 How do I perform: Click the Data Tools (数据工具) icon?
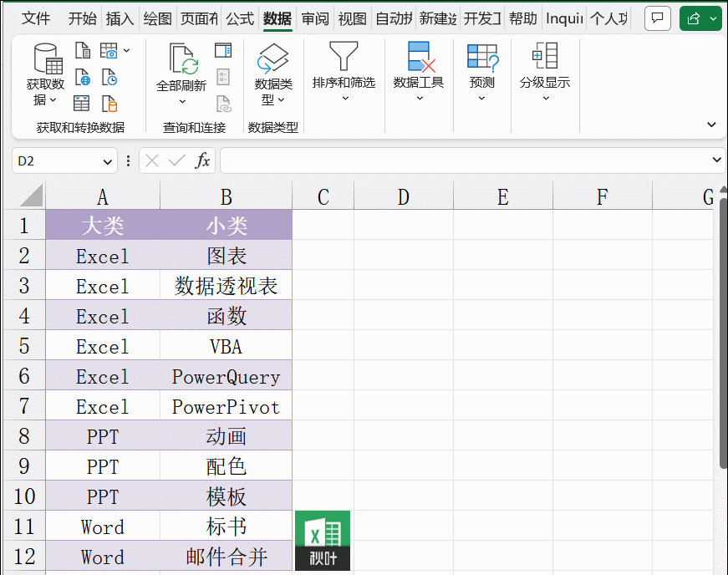click(x=420, y=57)
